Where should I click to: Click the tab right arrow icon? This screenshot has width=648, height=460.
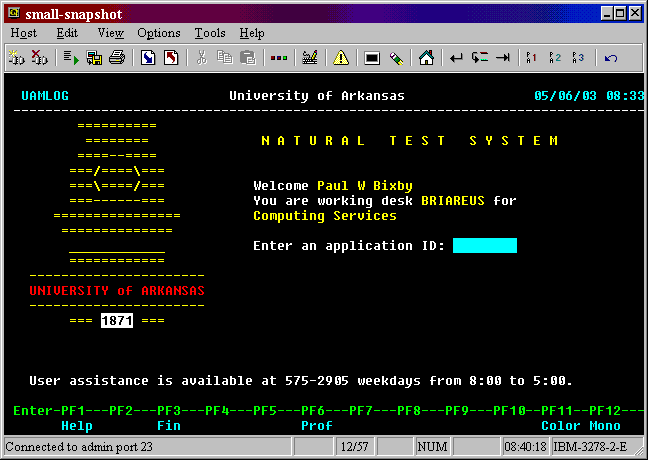point(503,58)
